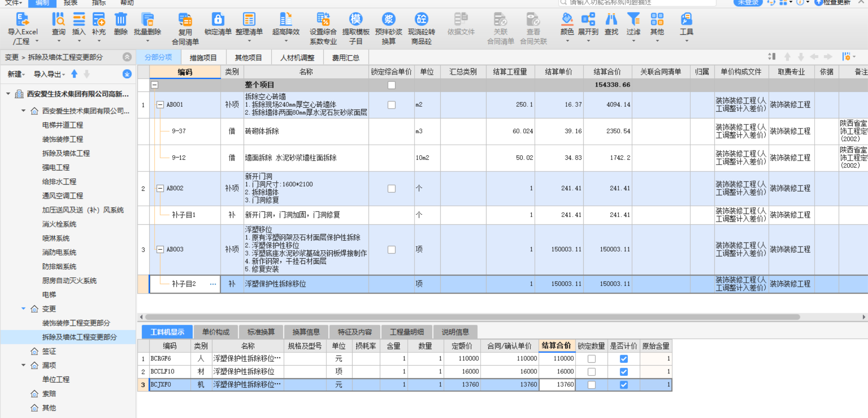Viewport: 868px width, 418px height.
Task: Select 索赔 tree item
Action: point(49,394)
